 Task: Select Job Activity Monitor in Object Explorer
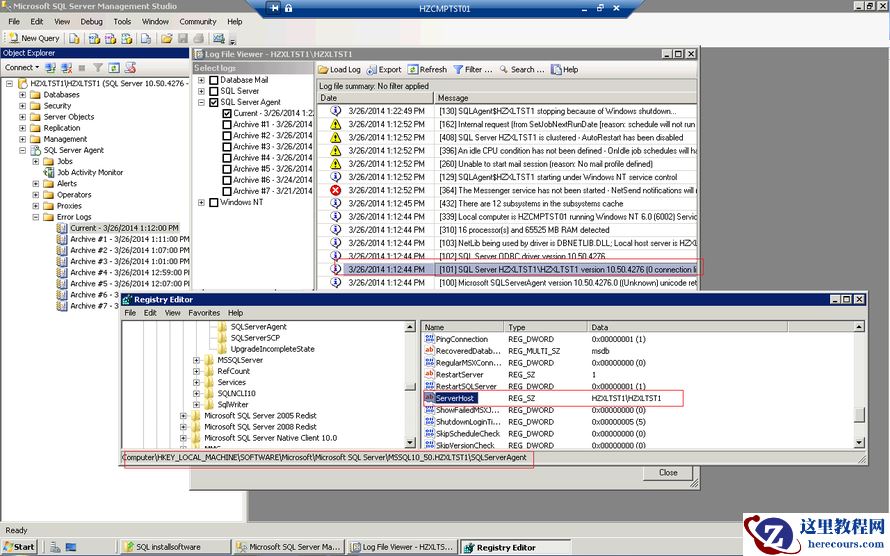(x=89, y=172)
